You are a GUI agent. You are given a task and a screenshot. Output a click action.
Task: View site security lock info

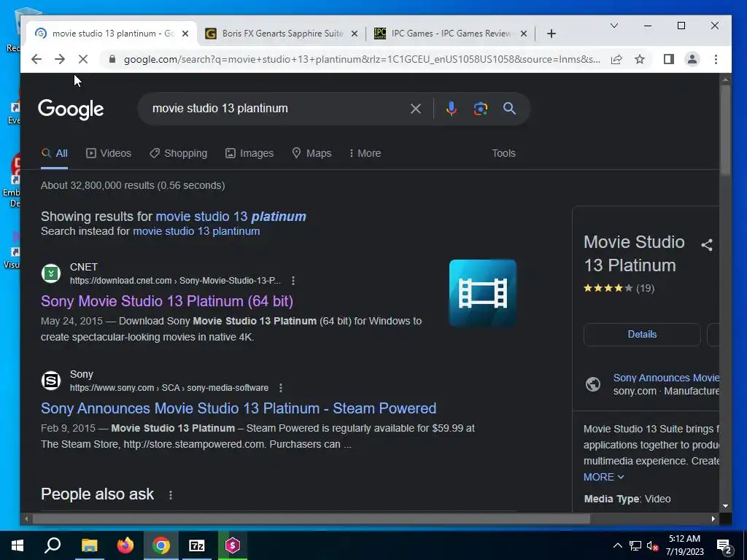(112, 59)
